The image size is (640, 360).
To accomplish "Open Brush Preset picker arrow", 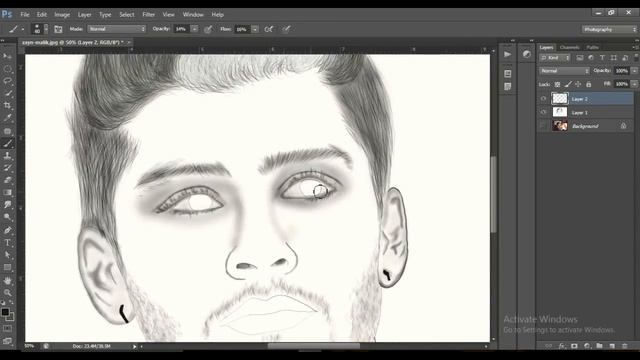I will (x=46, y=29).
